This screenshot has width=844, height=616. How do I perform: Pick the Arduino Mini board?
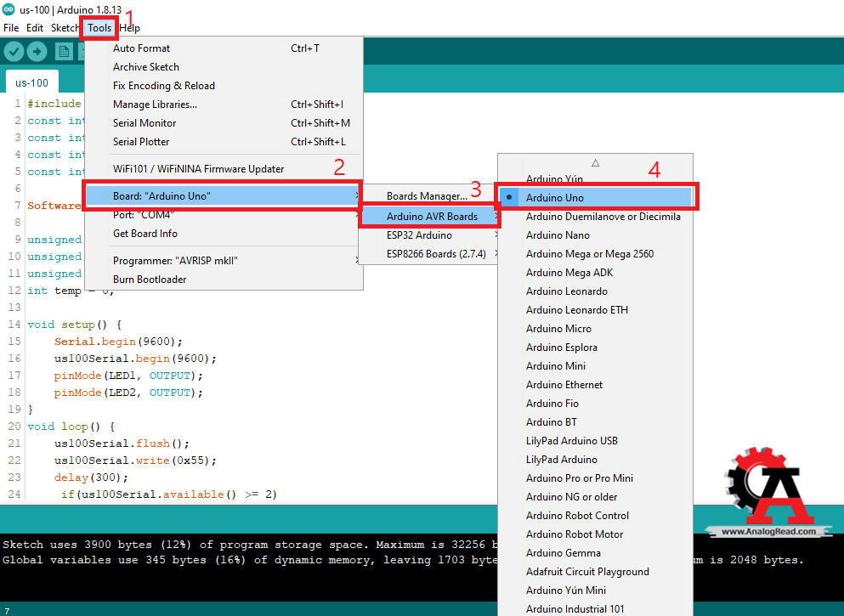(x=595, y=366)
